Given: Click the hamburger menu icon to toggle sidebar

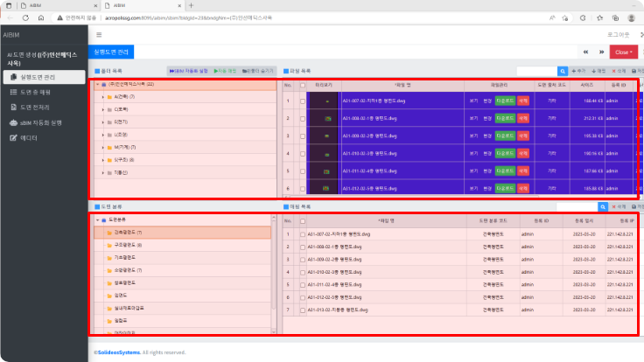Looking at the screenshot, I should click(97, 35).
